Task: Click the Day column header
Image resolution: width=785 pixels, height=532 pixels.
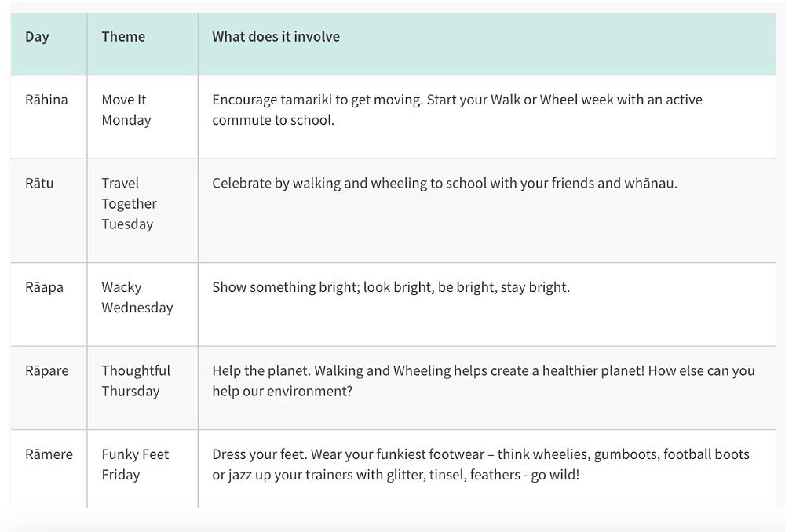Action: click(x=37, y=37)
